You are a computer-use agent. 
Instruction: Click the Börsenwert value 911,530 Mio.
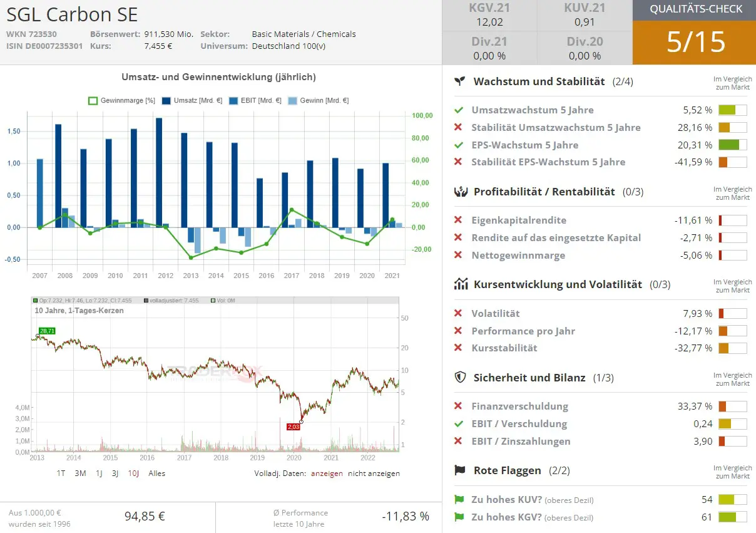point(168,34)
